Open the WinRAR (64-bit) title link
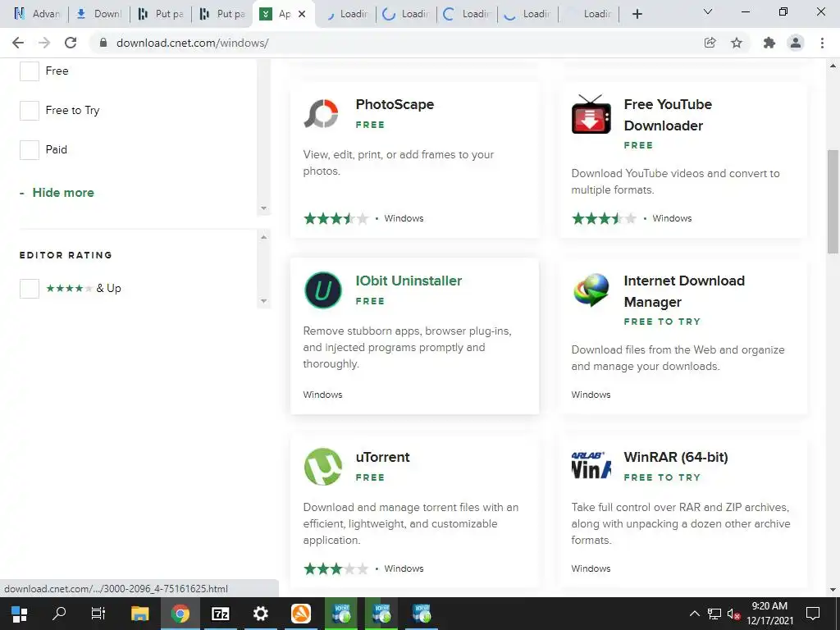This screenshot has width=840, height=630. coord(676,457)
